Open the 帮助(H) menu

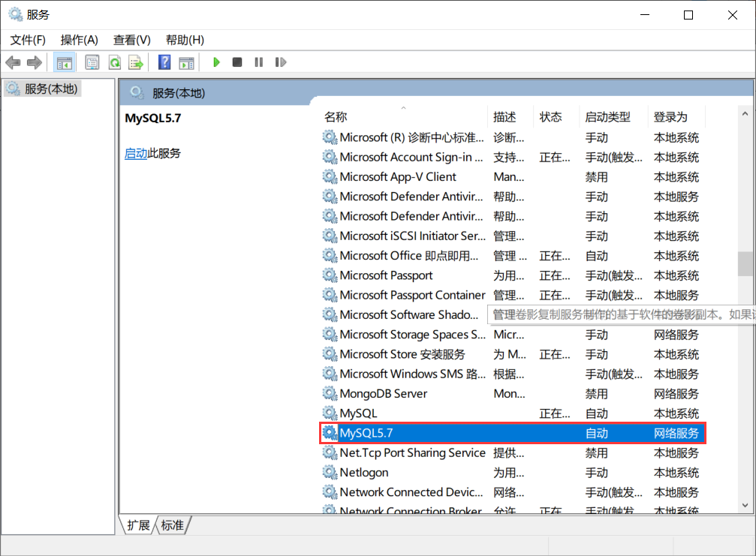(x=185, y=40)
